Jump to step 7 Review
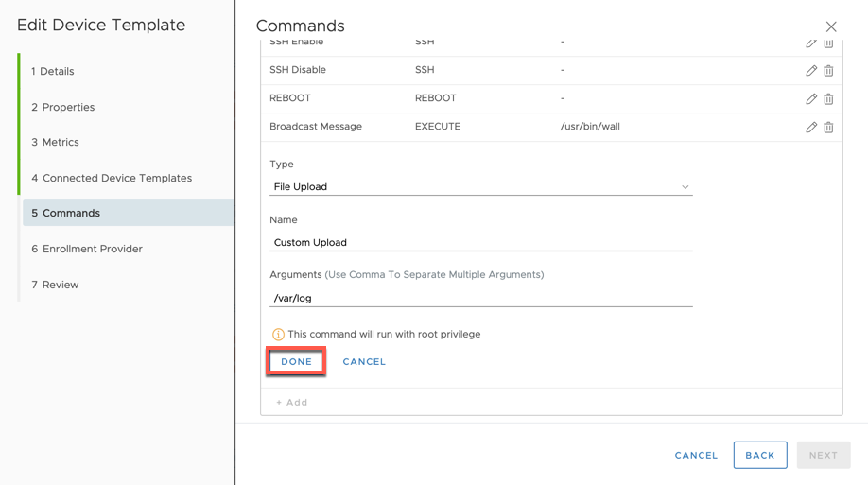 click(55, 285)
